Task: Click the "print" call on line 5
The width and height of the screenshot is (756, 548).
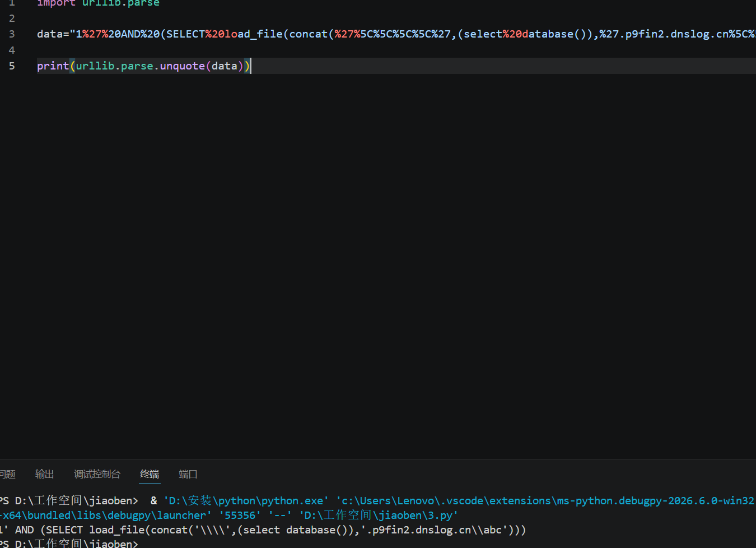Action: (53, 66)
